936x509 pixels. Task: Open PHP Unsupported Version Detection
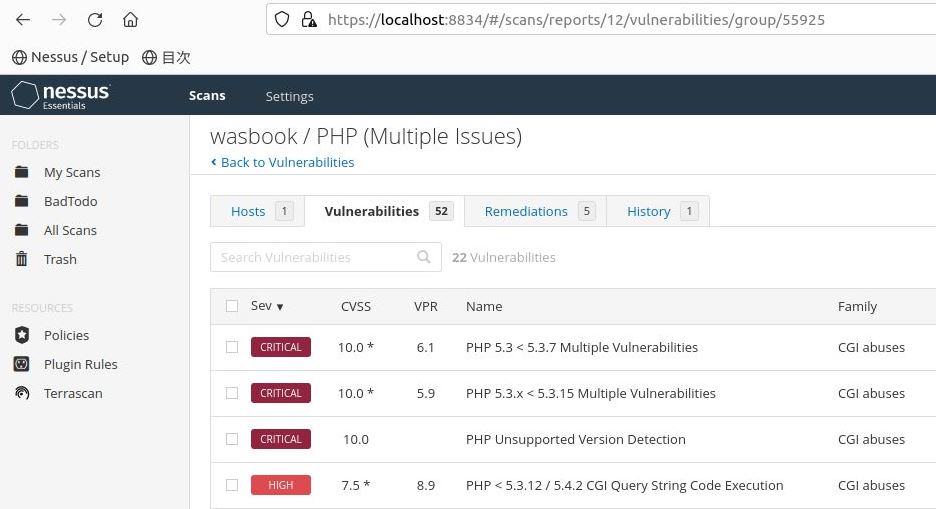pos(575,439)
